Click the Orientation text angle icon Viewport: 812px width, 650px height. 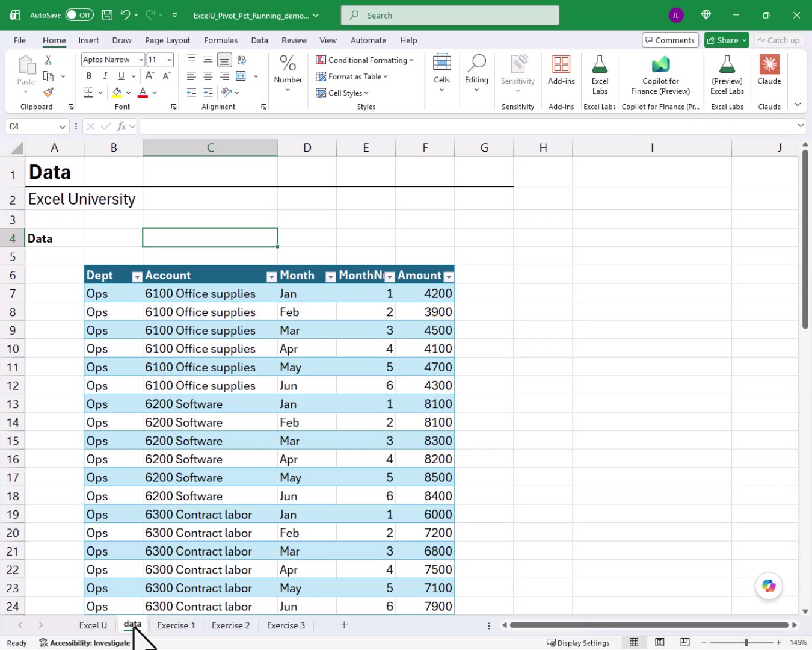coord(227,92)
